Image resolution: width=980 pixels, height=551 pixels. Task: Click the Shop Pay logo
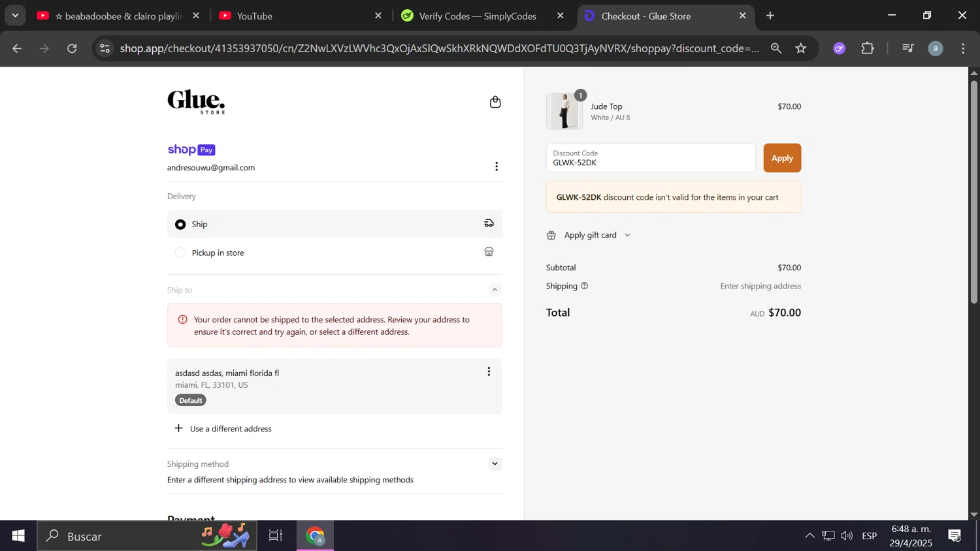coord(191,150)
